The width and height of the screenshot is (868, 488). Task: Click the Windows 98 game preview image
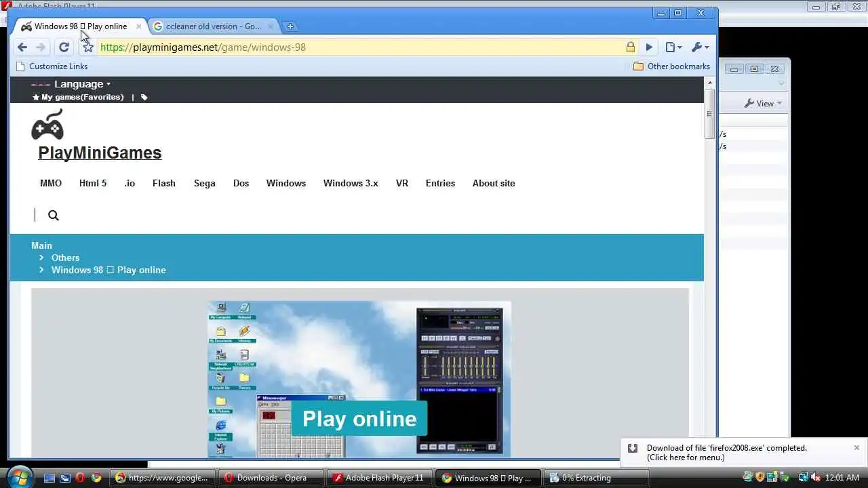click(x=359, y=378)
